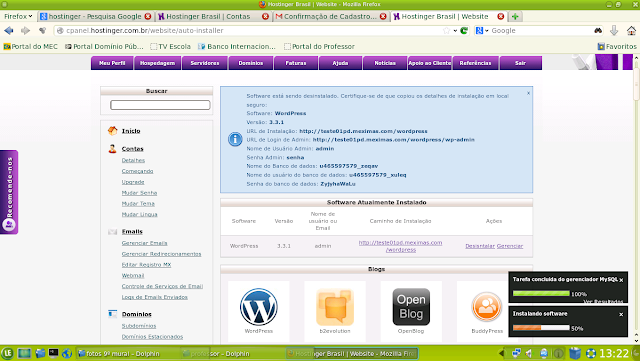Screen dimensions: 640x361
Task: Open the Referências menu
Action: pos(476,63)
